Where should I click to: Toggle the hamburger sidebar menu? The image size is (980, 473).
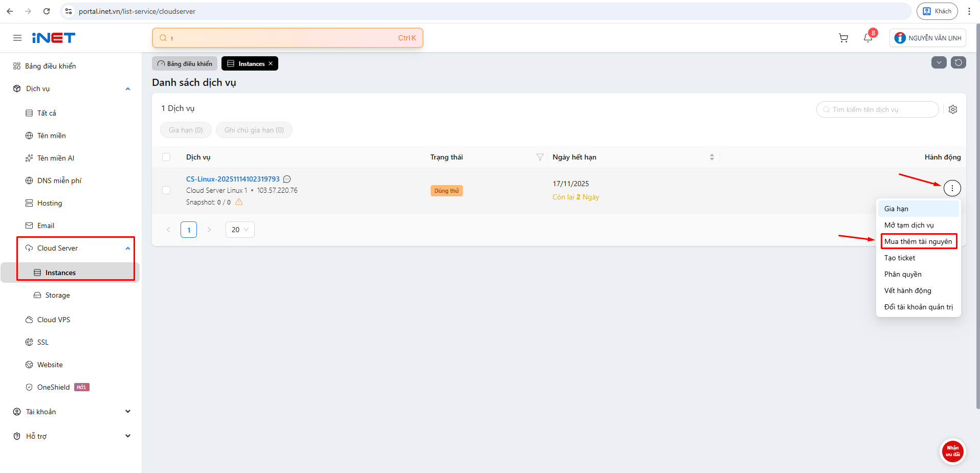point(17,38)
